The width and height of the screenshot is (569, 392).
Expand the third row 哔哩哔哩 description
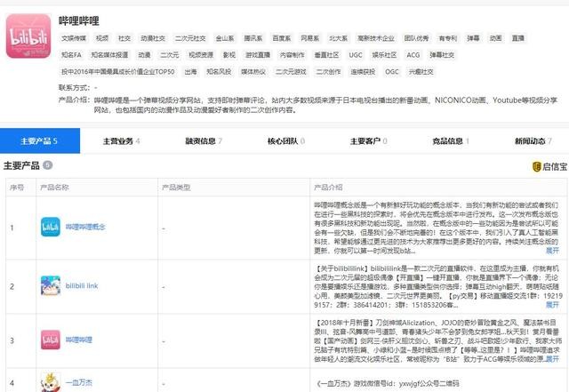pos(552,357)
